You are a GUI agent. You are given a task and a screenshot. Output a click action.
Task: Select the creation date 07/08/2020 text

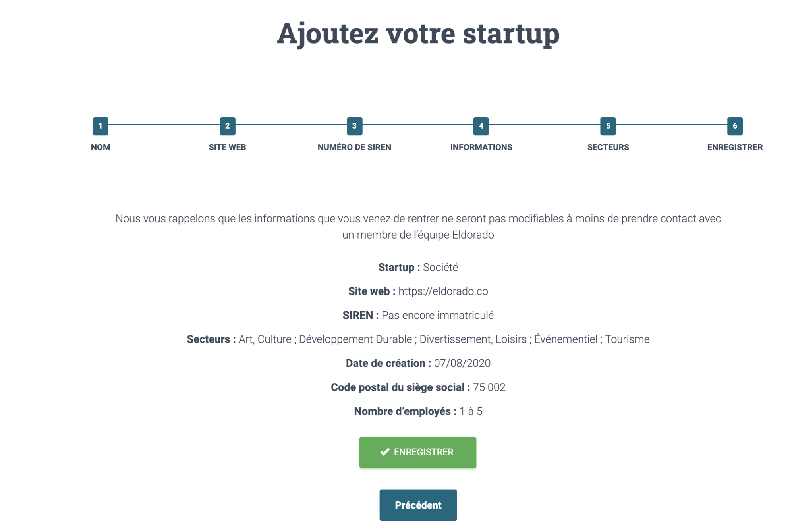462,363
